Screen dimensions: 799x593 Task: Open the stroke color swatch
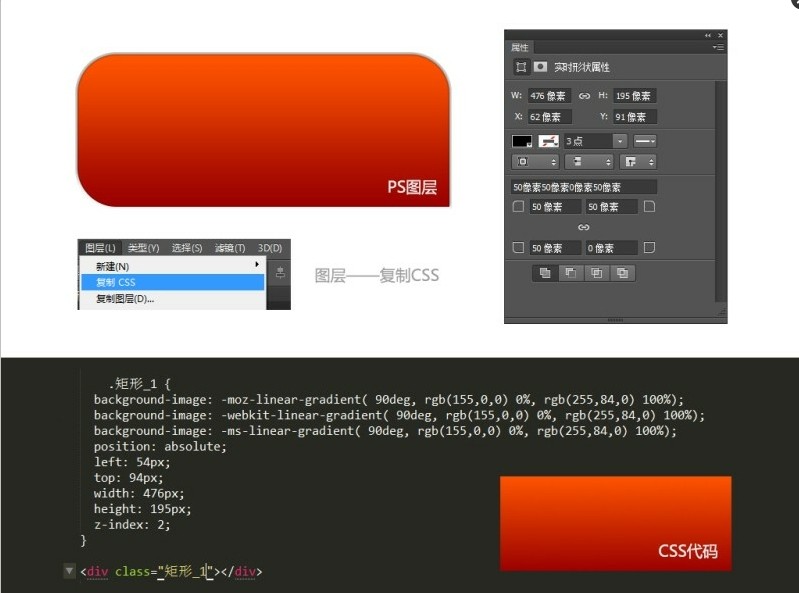[x=549, y=141]
